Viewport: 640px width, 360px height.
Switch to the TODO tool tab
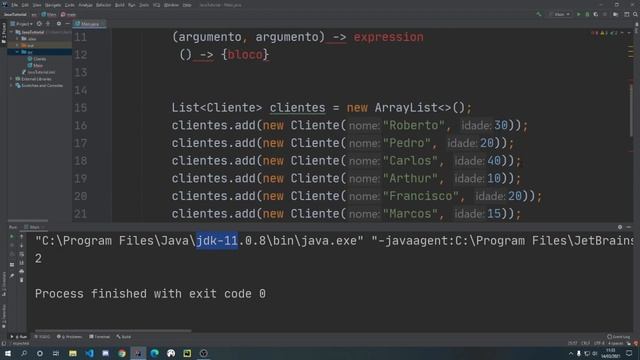pos(42,337)
